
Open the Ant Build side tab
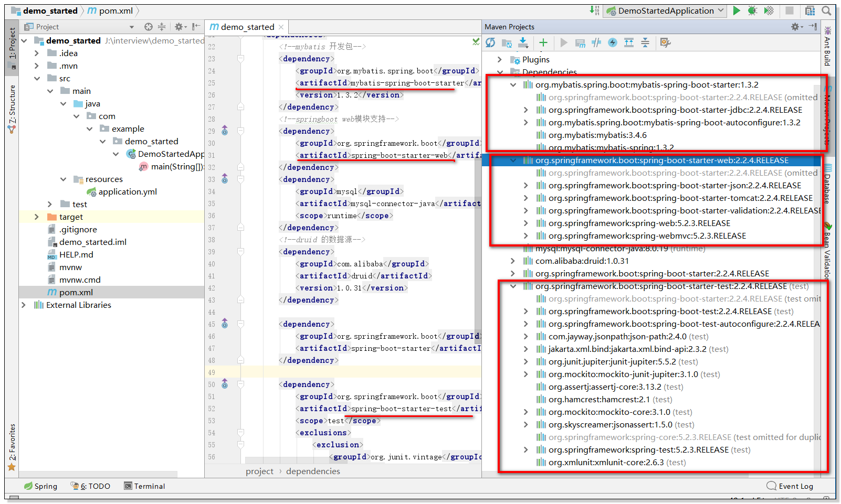click(827, 46)
